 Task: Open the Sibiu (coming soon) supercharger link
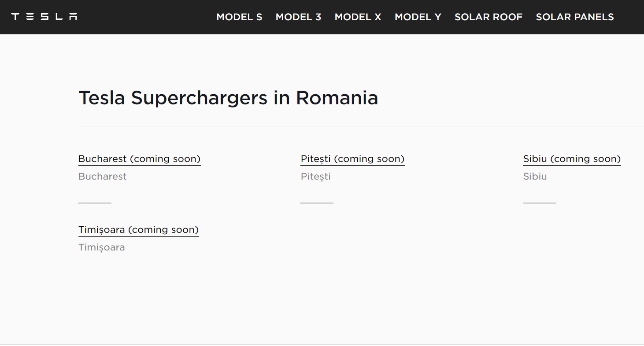click(x=571, y=158)
